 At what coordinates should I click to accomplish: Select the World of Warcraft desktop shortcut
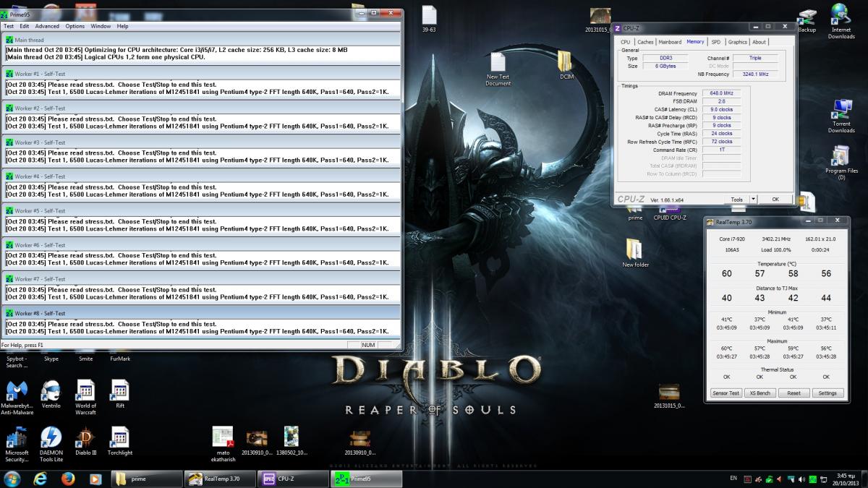click(x=85, y=398)
